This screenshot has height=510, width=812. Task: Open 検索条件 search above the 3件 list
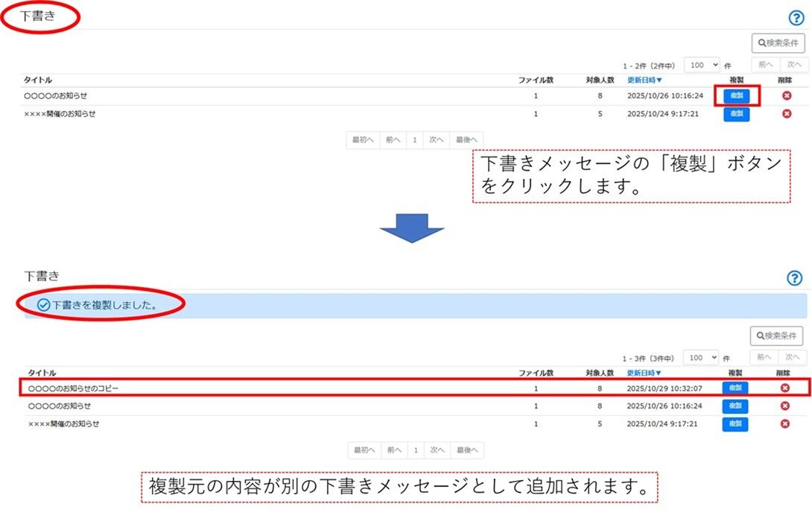(x=777, y=336)
